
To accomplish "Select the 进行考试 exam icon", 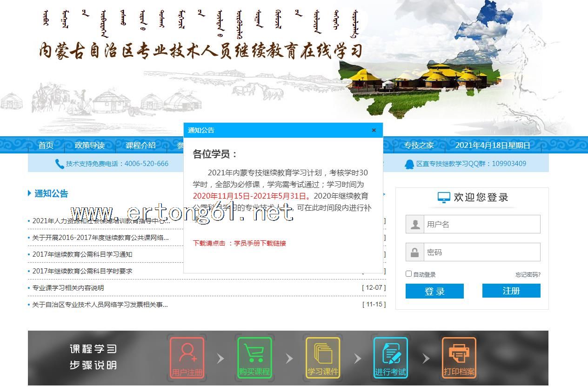I will click(390, 357).
